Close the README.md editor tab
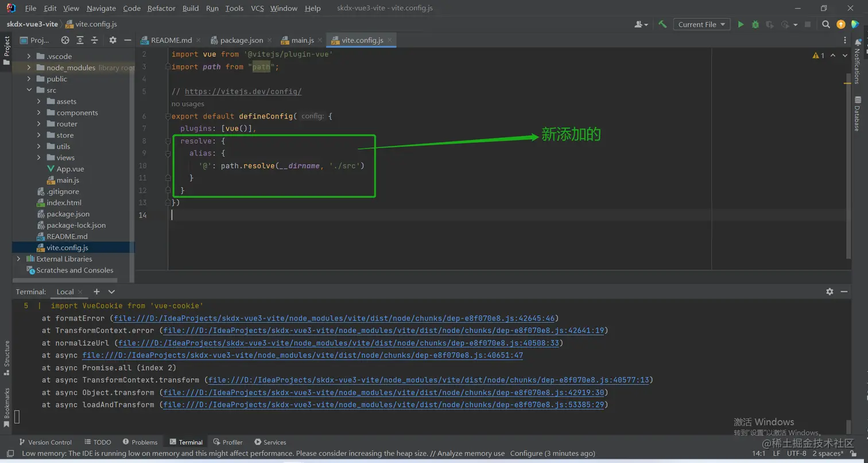This screenshot has width=868, height=463. tap(199, 40)
